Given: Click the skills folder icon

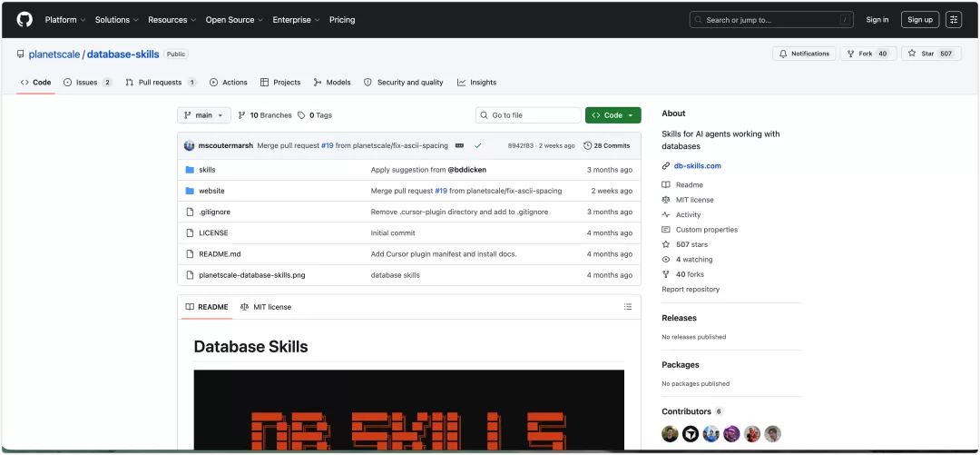Looking at the screenshot, I should tap(190, 170).
